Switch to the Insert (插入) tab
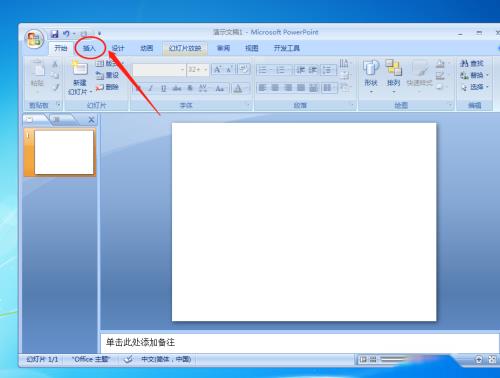This screenshot has width=500, height=378. pos(89,48)
